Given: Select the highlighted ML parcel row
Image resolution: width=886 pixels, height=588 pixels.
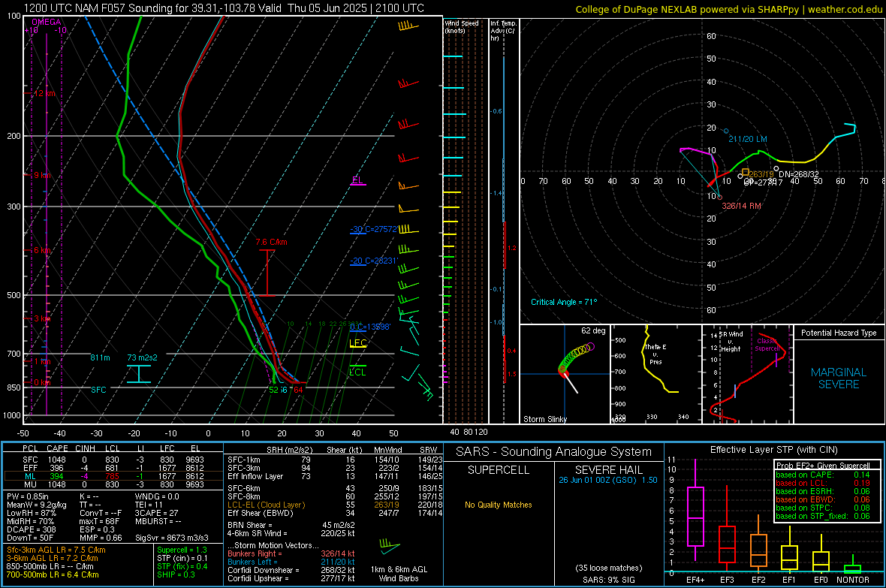Looking at the screenshot, I should tap(113, 476).
